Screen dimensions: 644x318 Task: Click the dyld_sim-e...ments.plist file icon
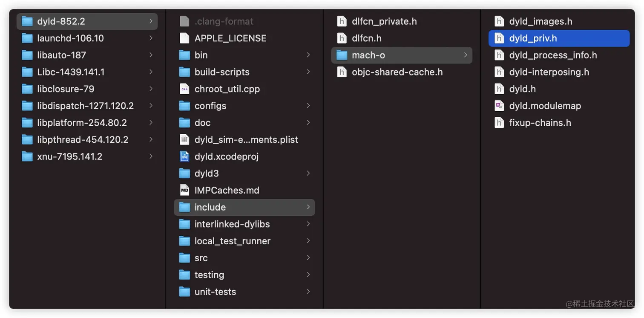tap(184, 139)
